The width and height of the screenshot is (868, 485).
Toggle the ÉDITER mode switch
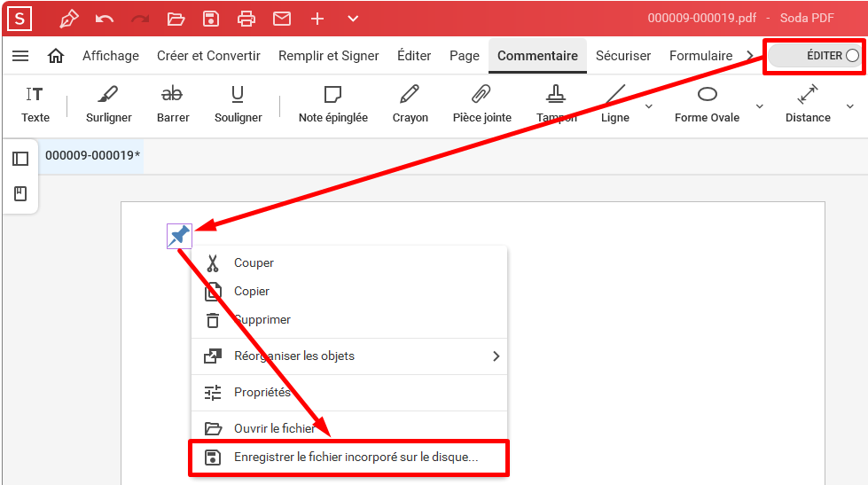[x=814, y=56]
